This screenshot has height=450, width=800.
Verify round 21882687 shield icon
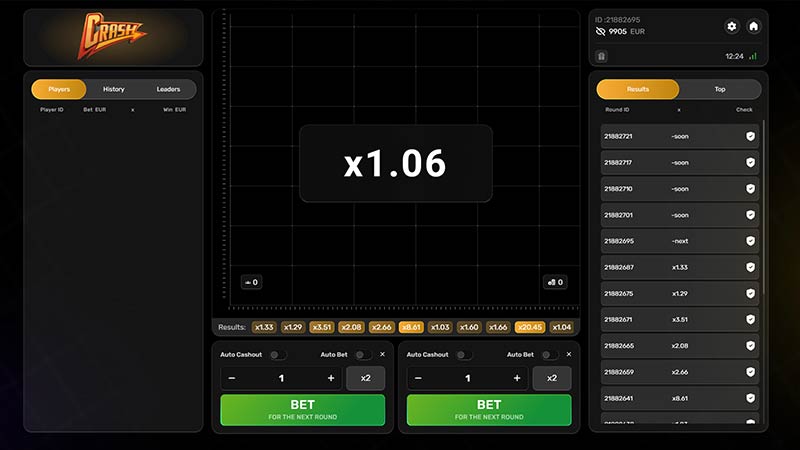pyautogui.click(x=751, y=267)
